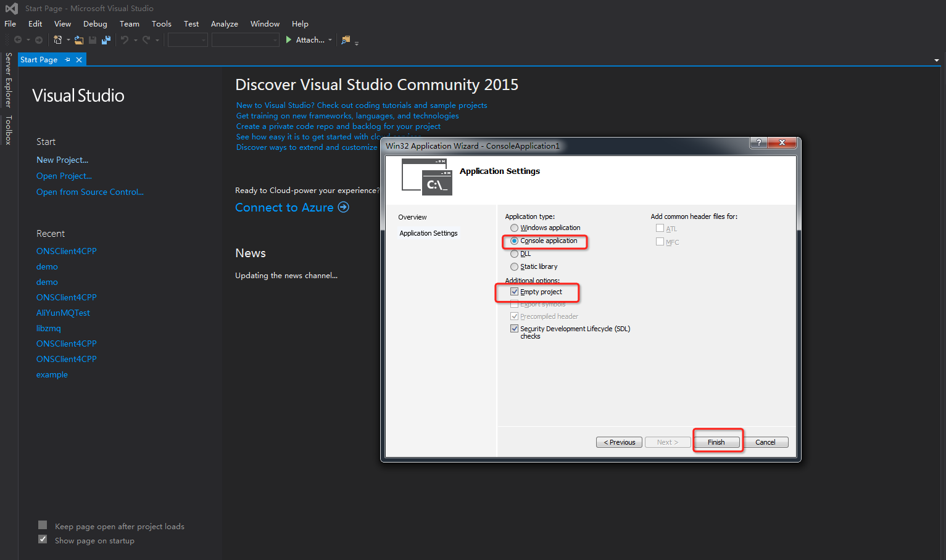Open the Team menu

tap(130, 24)
